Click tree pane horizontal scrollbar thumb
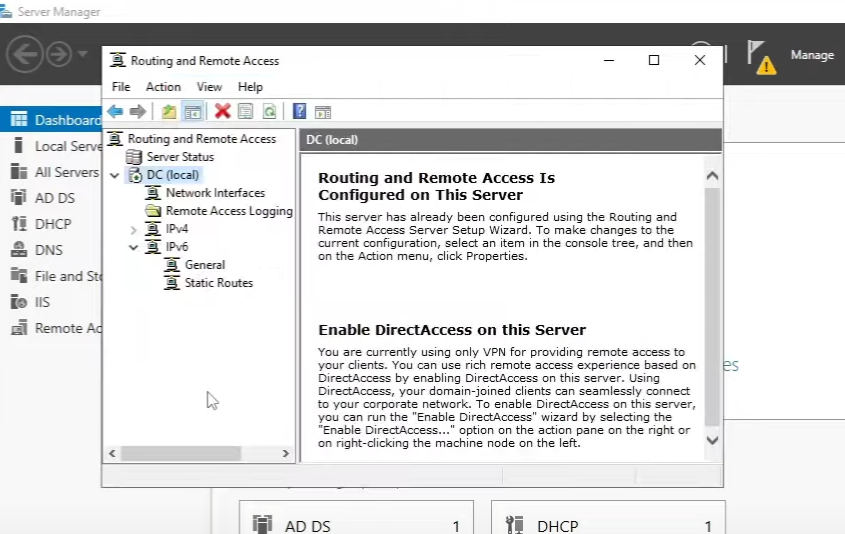 point(181,454)
